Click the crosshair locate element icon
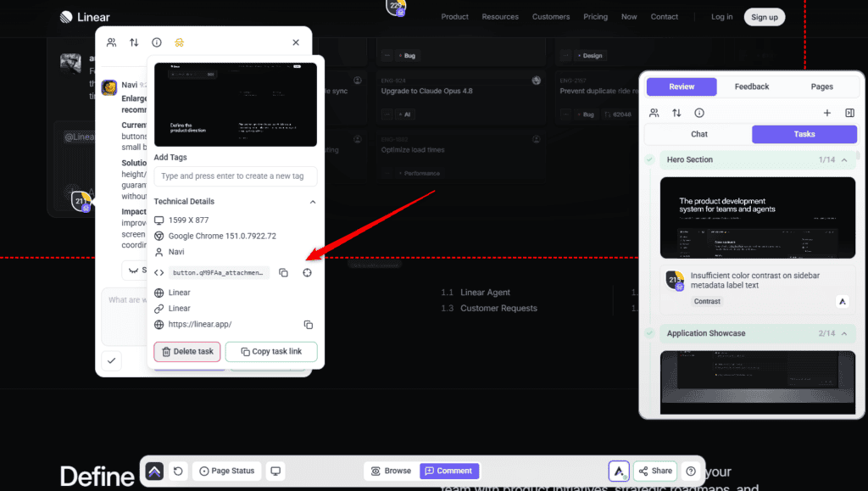 pos(307,272)
